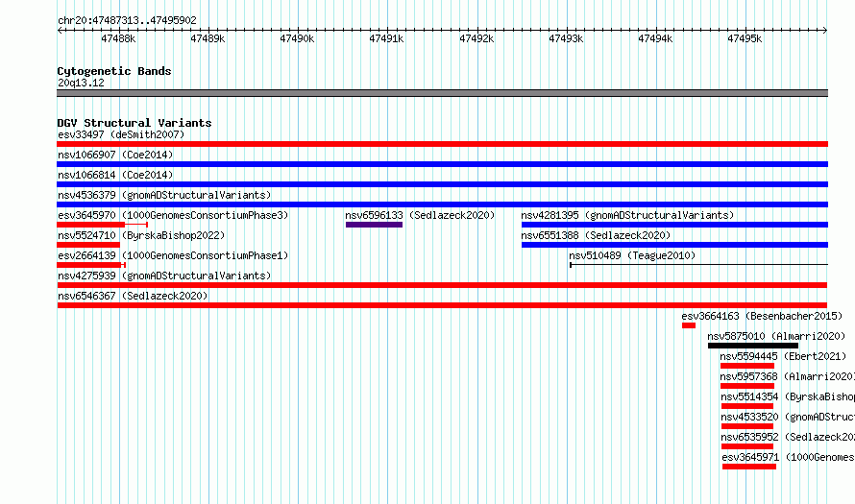Open nsv5875010 (Almarri2020) label

(x=776, y=336)
